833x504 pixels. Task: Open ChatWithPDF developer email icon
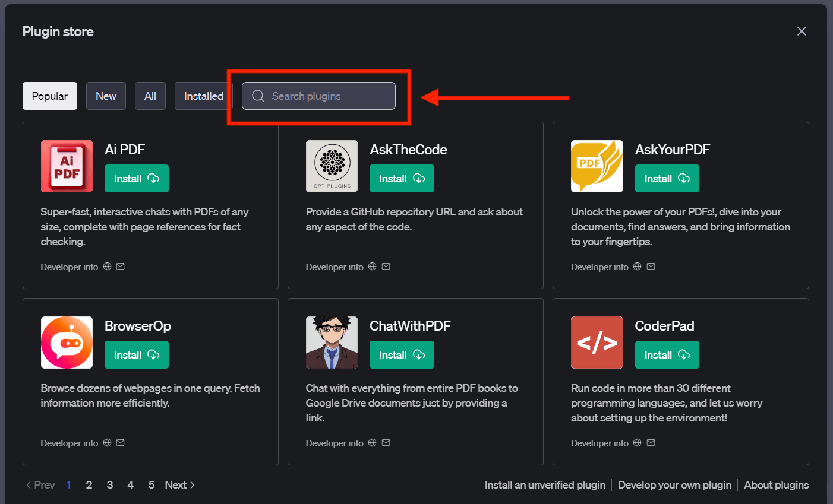[386, 443]
